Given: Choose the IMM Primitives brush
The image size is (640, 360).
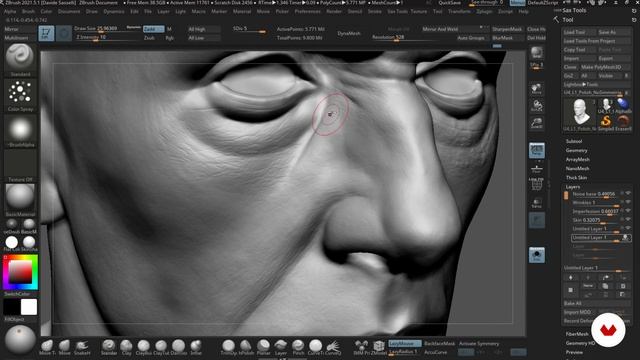Looking at the screenshot, I should click(x=361, y=347).
